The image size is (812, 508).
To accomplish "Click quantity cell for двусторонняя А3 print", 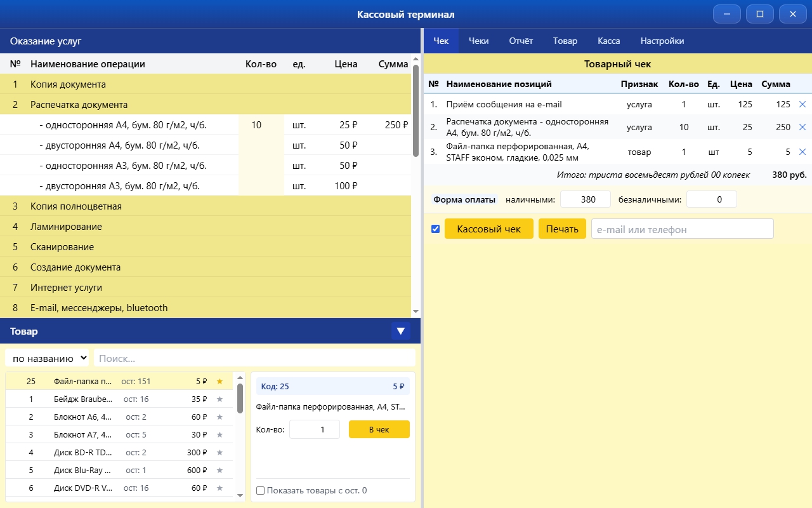I will (x=261, y=186).
